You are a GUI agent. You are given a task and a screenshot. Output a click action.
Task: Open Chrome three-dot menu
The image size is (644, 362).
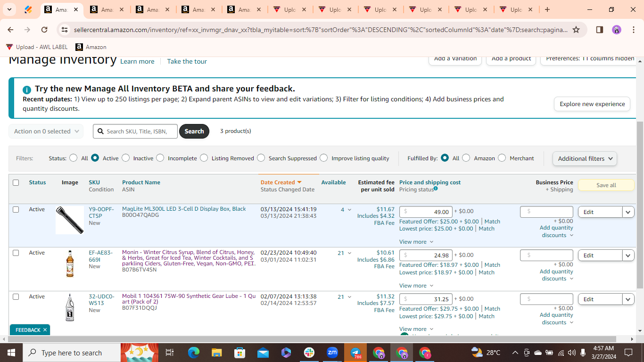[633, 30]
